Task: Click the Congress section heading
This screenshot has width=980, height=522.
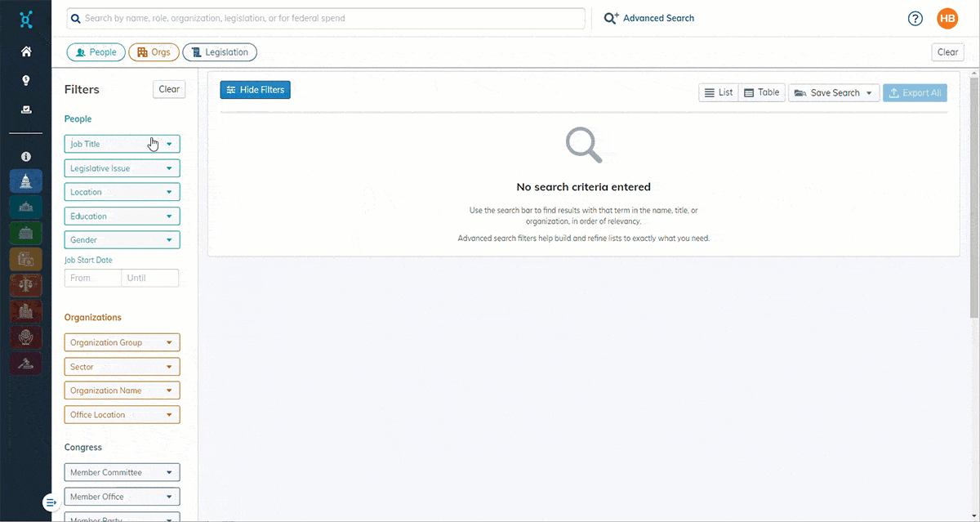Action: 83,448
